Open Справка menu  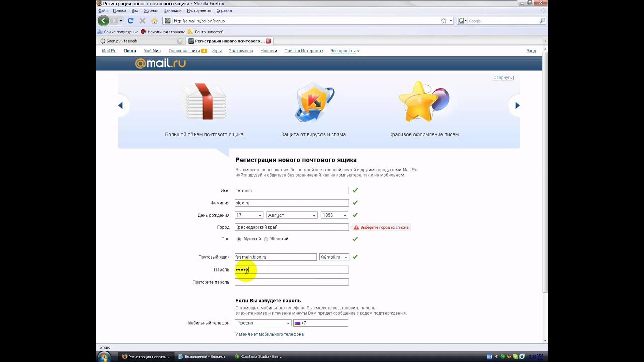pyautogui.click(x=224, y=10)
